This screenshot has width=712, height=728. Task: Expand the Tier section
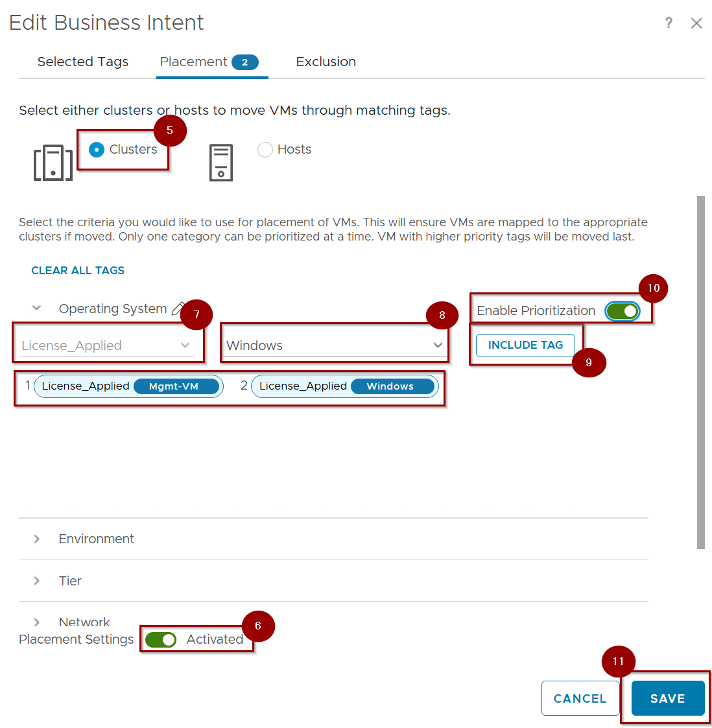(x=37, y=581)
